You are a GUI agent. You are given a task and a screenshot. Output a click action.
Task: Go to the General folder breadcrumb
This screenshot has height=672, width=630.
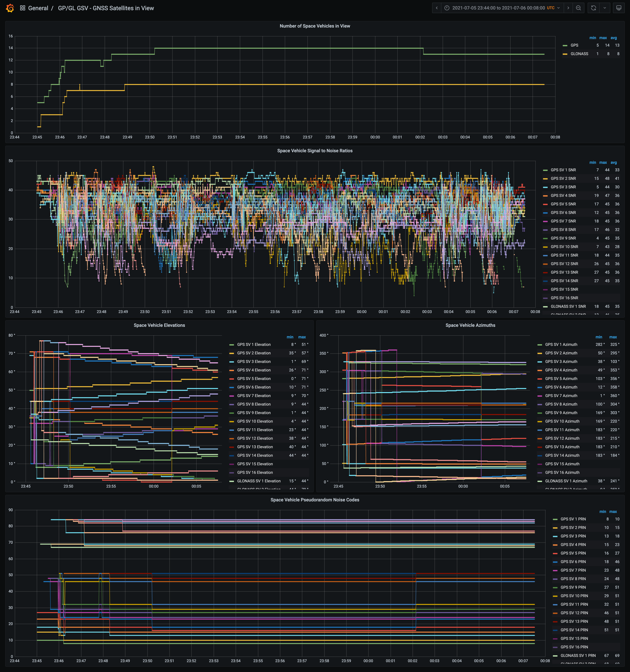tap(38, 8)
